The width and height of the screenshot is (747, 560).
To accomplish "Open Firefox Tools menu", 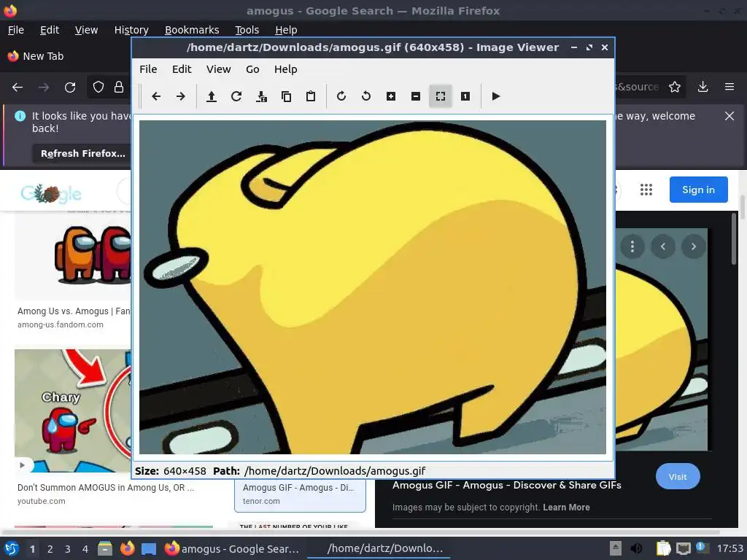I will point(247,30).
